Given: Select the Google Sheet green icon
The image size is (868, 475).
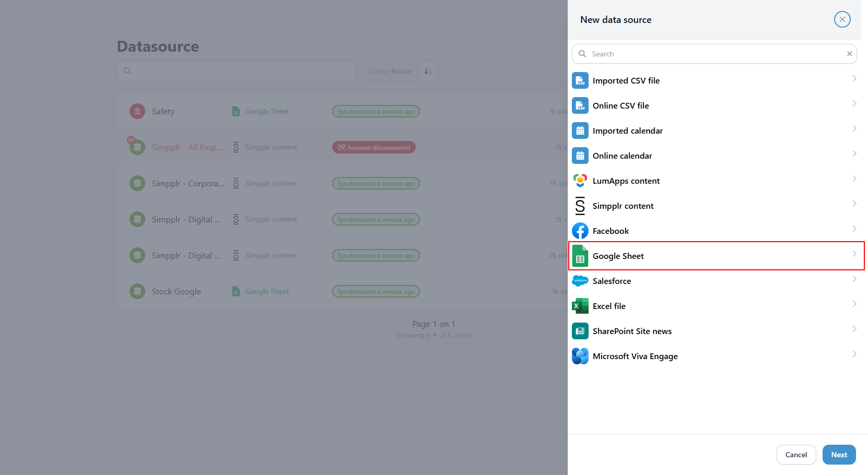Looking at the screenshot, I should tap(580, 256).
